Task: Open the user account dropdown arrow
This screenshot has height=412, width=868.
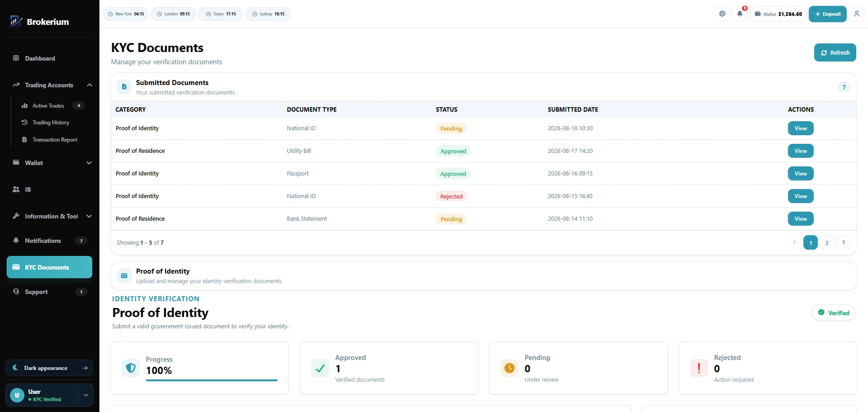Action: 86,395
